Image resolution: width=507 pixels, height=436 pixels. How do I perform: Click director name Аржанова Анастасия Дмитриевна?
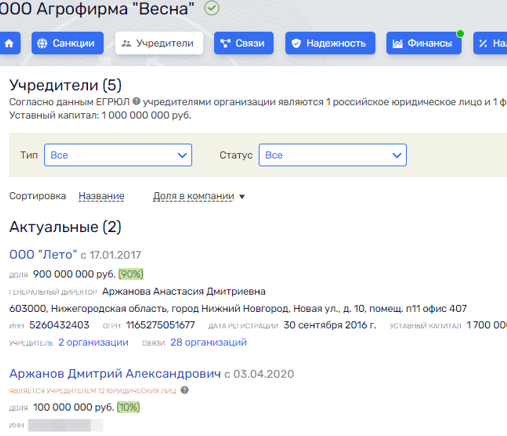tap(184, 291)
